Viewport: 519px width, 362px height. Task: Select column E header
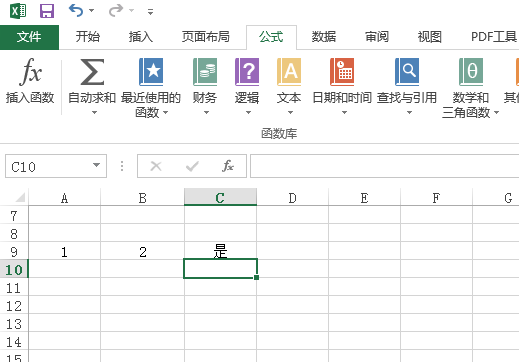tap(364, 198)
